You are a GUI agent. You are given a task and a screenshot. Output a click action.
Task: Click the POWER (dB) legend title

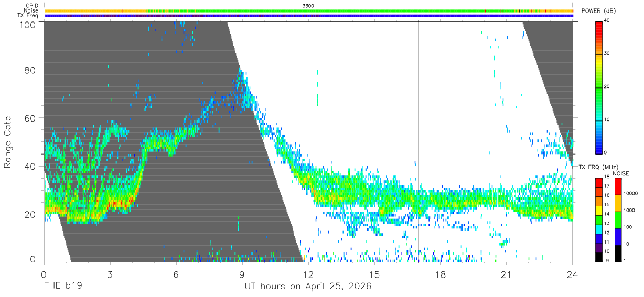599,11
